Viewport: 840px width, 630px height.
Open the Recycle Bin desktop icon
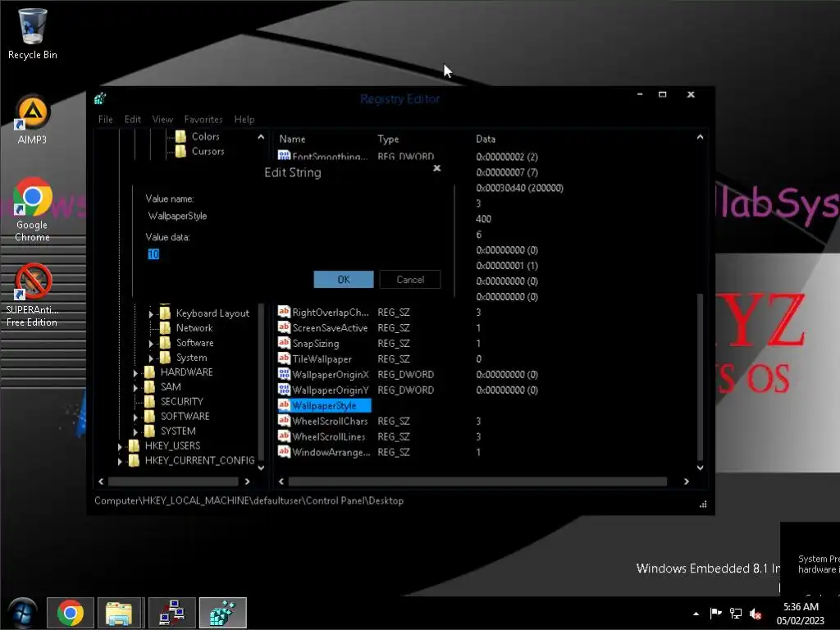tap(32, 33)
